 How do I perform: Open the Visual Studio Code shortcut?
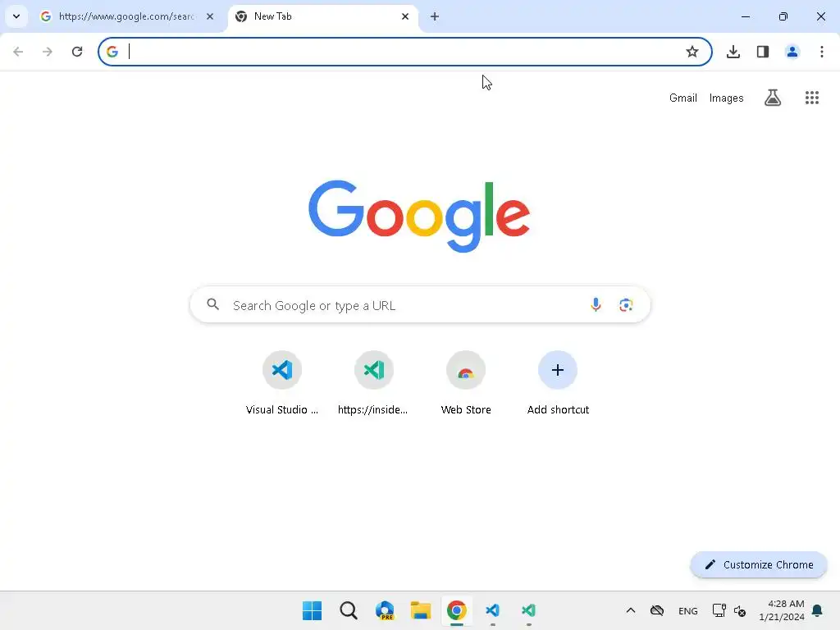[x=282, y=383]
